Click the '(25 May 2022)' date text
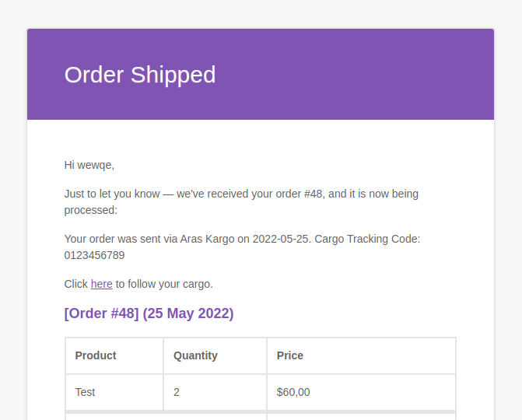Image resolution: width=522 pixels, height=420 pixels. click(x=188, y=313)
